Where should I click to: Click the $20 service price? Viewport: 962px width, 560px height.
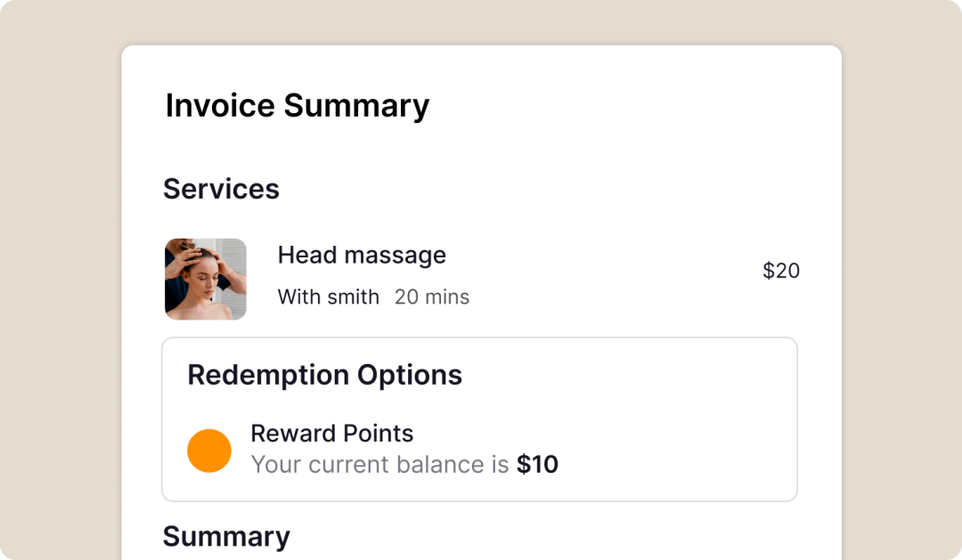[781, 271]
